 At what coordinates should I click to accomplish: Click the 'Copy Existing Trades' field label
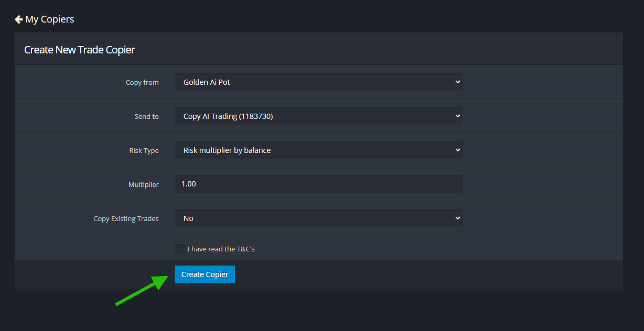pos(126,219)
